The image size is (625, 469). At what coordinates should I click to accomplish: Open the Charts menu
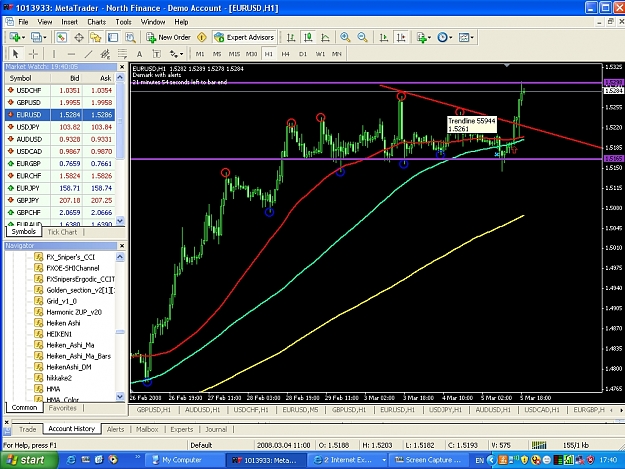coord(96,22)
